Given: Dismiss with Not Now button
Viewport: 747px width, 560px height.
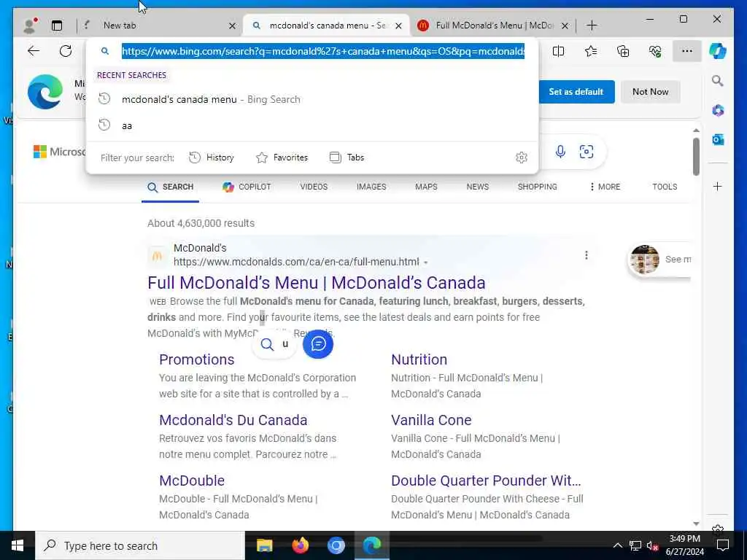Looking at the screenshot, I should tap(650, 92).
